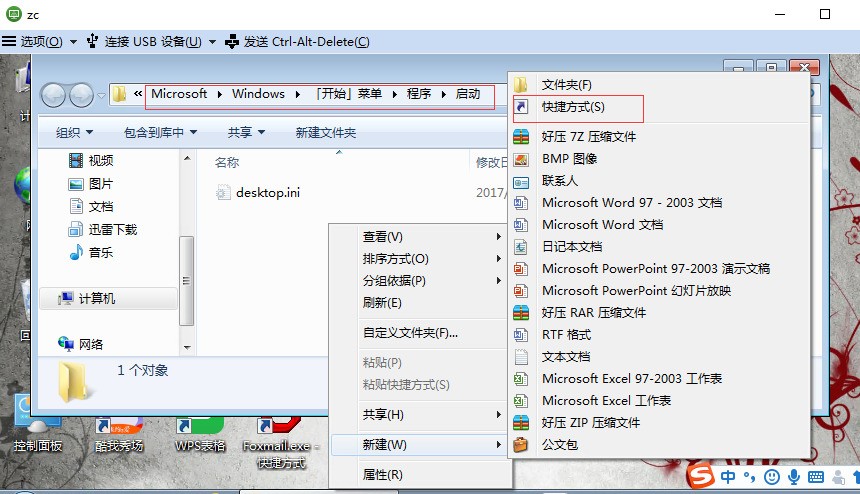Screen dimensions: 860x494
Task: Select the WPS表格 desktop shortcut
Action: [200, 435]
